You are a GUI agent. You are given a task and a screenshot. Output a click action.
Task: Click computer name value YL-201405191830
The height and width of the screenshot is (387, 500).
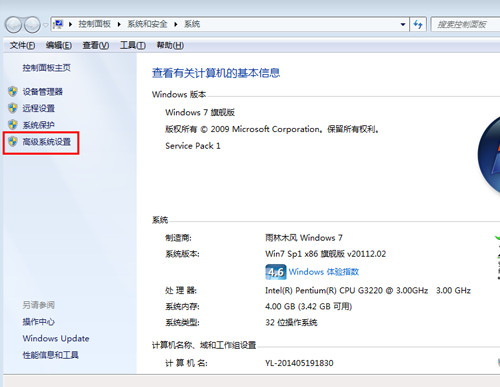point(299,363)
